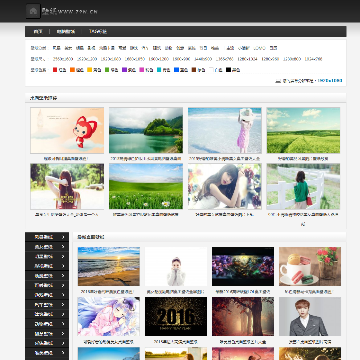
Task: Open the red cartoon fox wallpaper thumbnail
Action: tap(67, 130)
